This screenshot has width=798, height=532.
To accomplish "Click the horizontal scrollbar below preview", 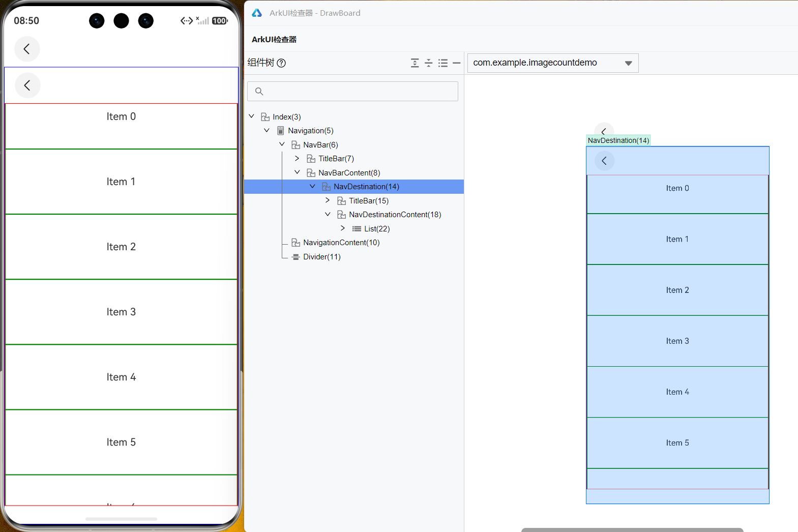I will [632, 529].
